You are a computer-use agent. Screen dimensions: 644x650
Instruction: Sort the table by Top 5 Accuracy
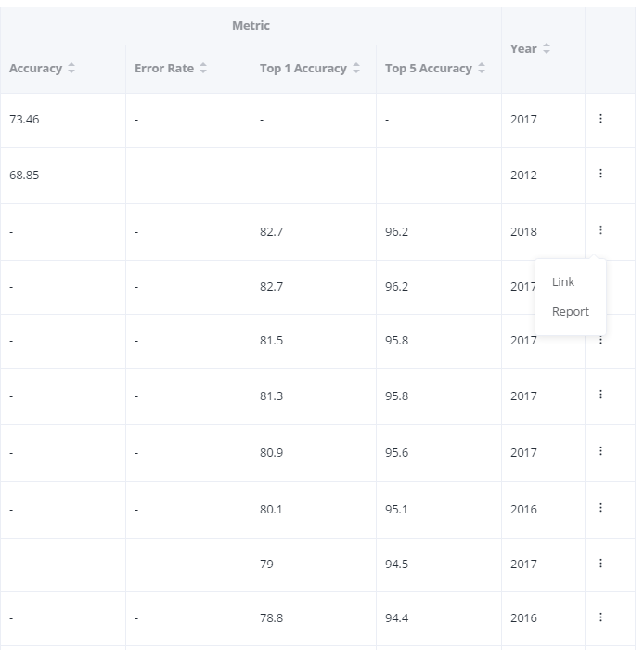482,69
